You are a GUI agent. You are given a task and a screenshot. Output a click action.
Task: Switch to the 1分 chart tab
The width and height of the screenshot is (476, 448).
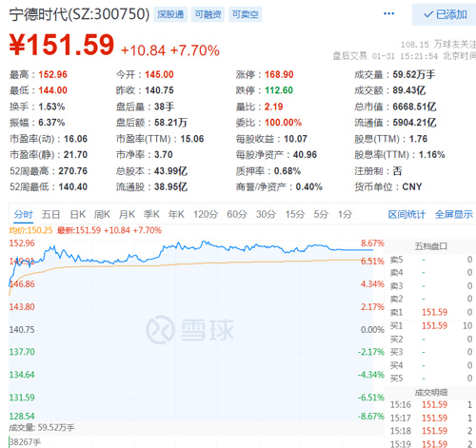(x=345, y=215)
